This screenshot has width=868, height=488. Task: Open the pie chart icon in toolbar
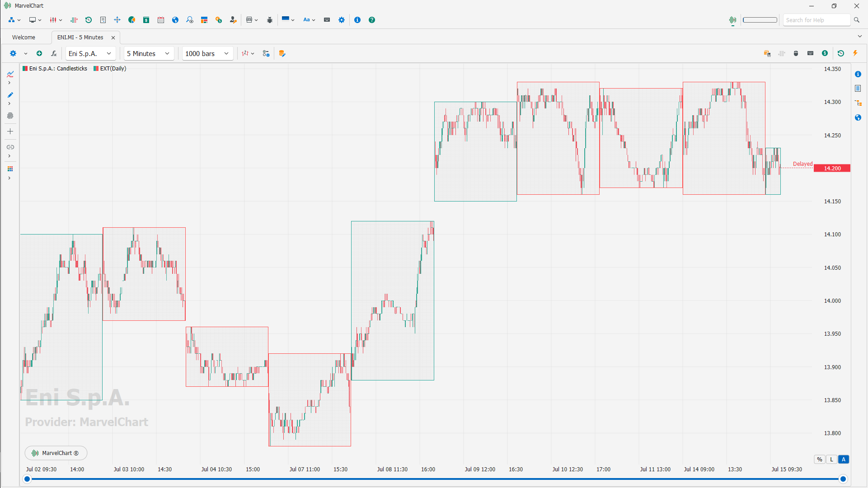click(x=132, y=20)
